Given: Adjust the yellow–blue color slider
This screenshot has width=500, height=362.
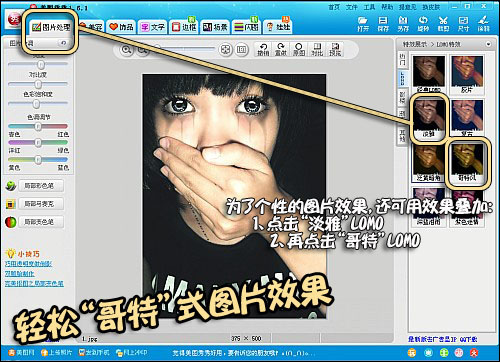Looking at the screenshot, I should click(38, 160).
